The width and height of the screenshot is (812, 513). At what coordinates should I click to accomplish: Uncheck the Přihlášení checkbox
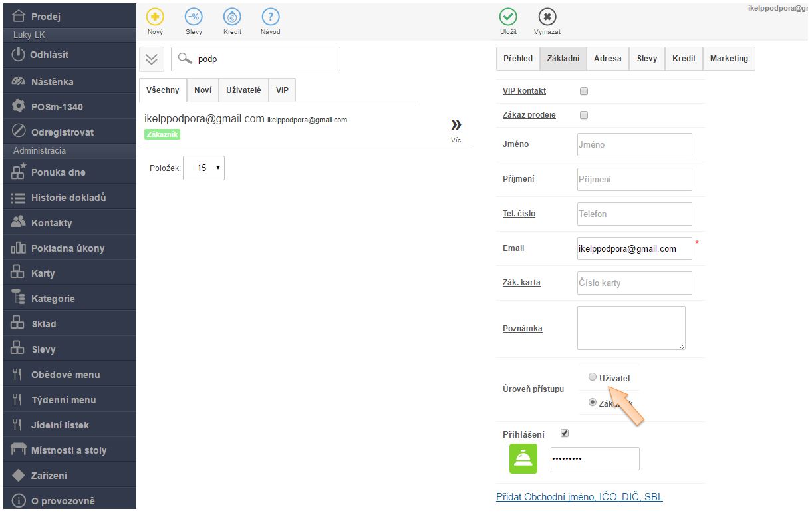point(565,433)
